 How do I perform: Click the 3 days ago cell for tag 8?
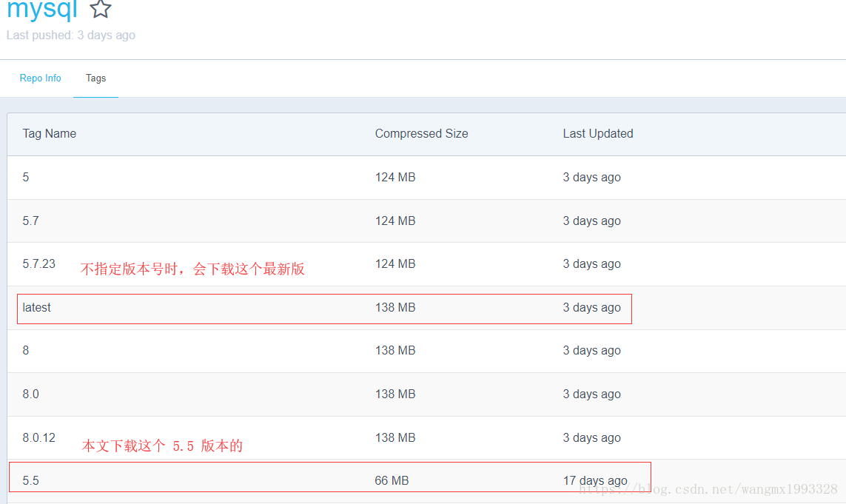[592, 351]
